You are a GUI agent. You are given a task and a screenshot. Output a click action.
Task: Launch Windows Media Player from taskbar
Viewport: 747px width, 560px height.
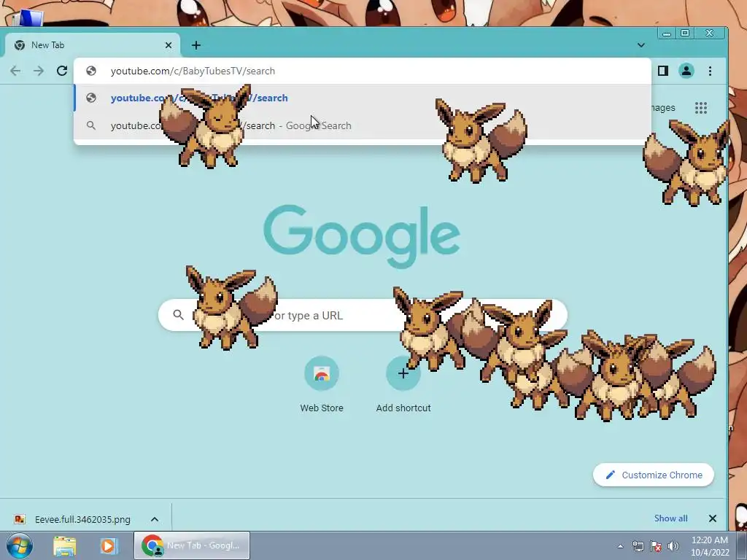click(x=108, y=546)
